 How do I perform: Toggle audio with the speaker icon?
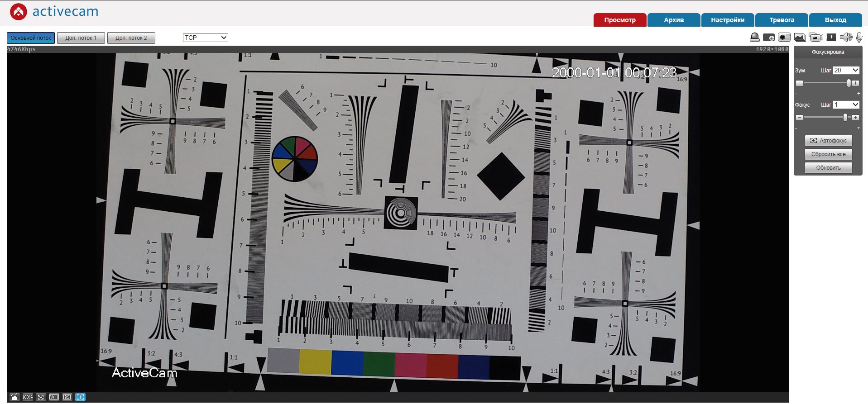(x=846, y=38)
